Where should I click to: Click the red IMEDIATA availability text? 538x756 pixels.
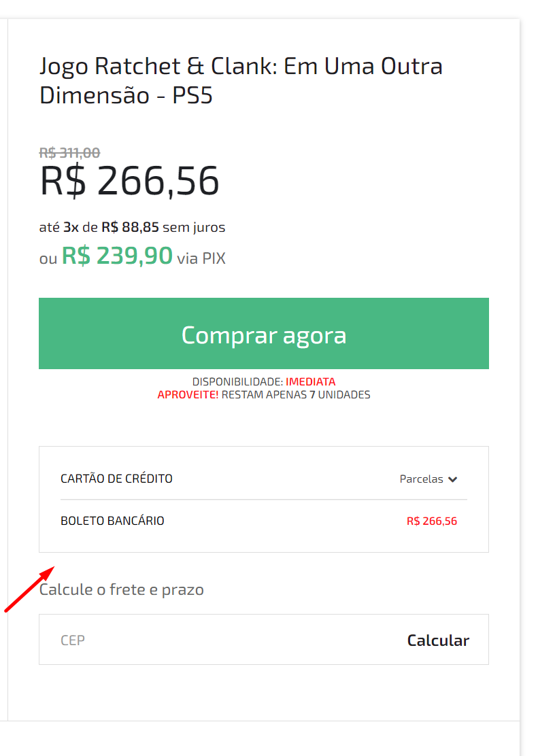[310, 382]
